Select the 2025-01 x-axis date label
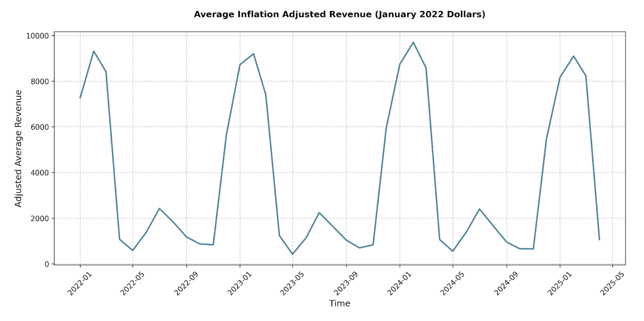644x321 pixels. pos(559,284)
